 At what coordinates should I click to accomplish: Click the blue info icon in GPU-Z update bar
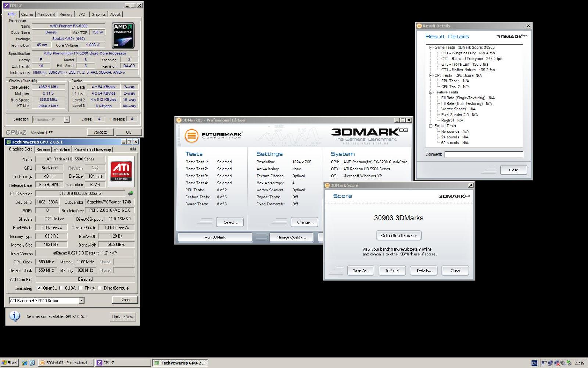pos(14,316)
